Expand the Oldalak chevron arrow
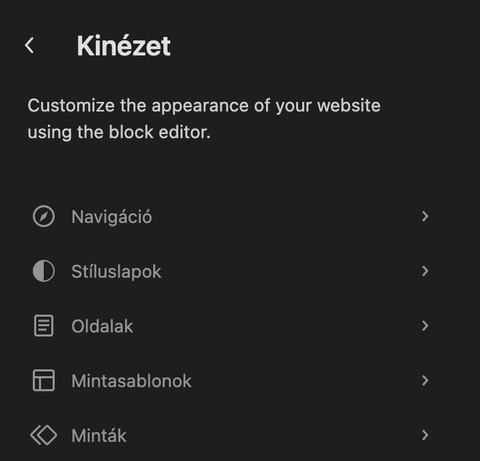Viewport: 480px width, 461px height. coord(425,326)
